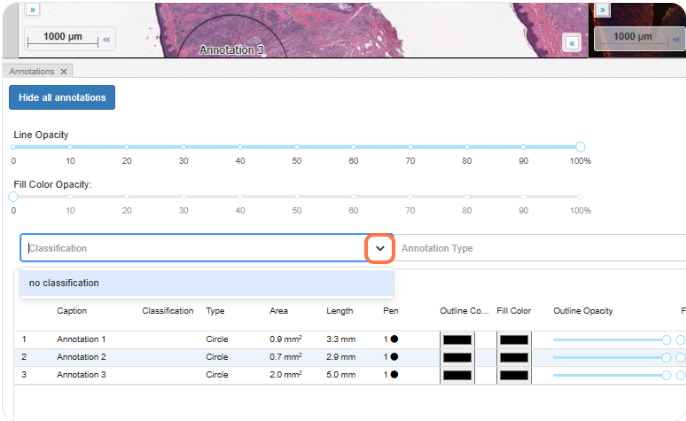Open Outline Color swatch for Annotation 1
The image size is (686, 421).
pyautogui.click(x=457, y=340)
